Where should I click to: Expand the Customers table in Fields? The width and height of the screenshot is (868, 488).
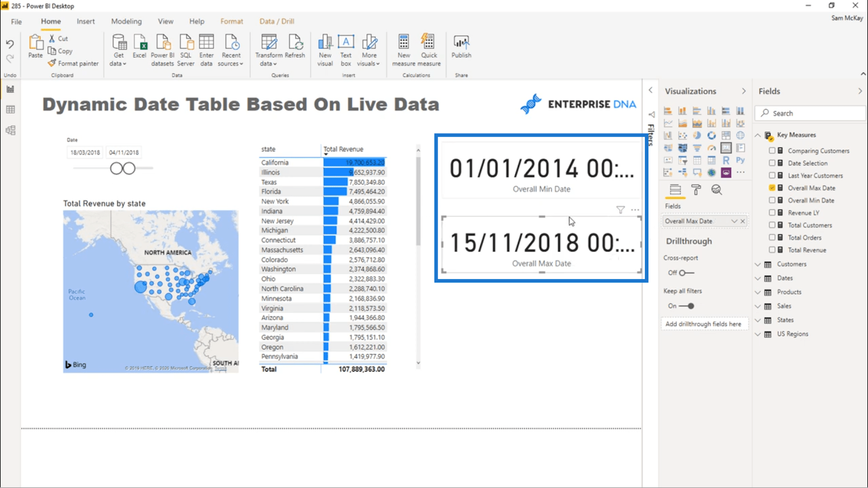point(758,265)
